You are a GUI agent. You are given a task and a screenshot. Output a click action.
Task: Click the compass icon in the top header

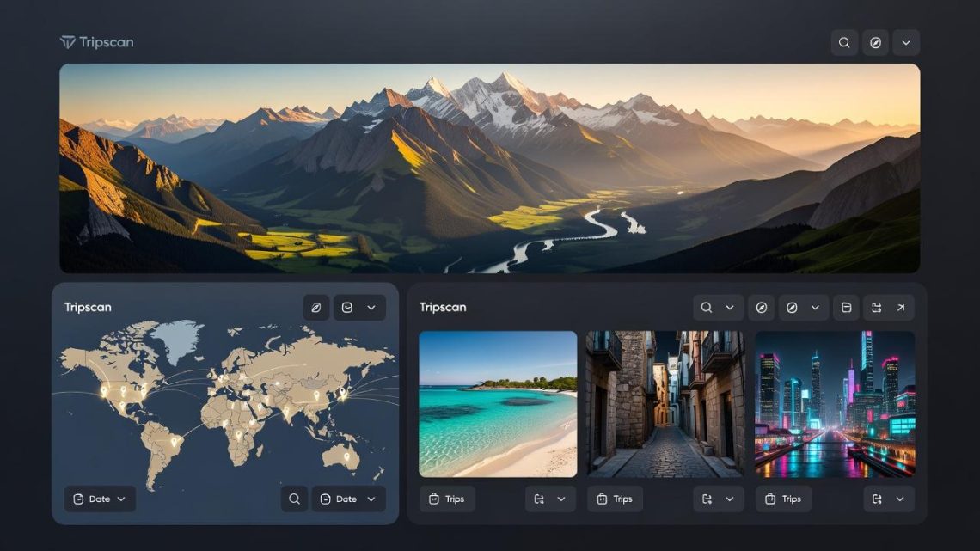tap(876, 42)
